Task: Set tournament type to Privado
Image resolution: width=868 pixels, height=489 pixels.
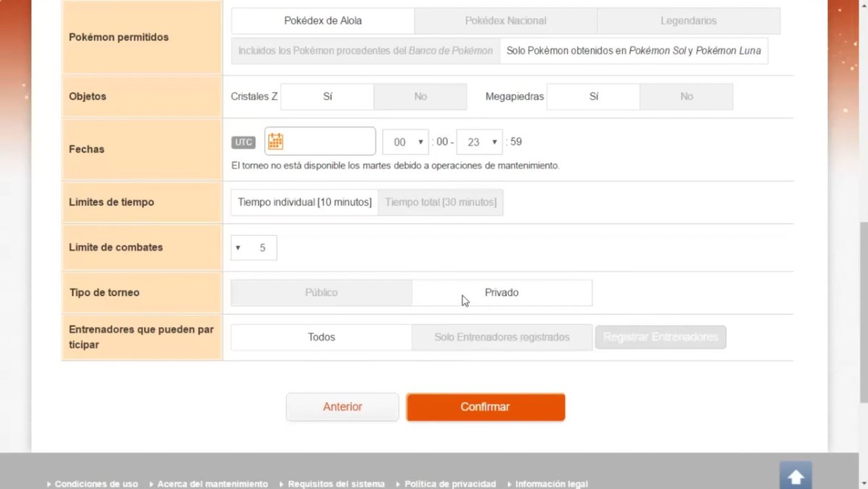Action: coord(502,293)
